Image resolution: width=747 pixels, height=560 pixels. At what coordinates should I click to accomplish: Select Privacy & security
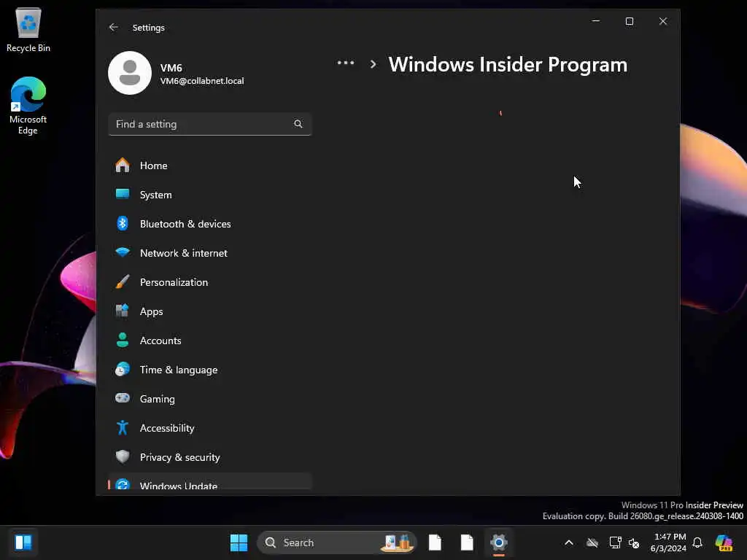point(209,457)
